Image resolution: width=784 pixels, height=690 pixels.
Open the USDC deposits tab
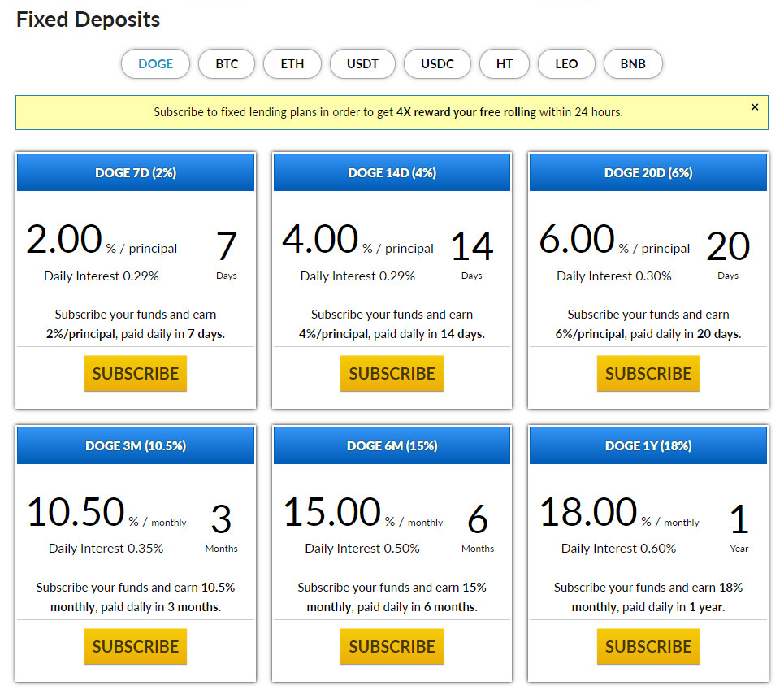437,64
